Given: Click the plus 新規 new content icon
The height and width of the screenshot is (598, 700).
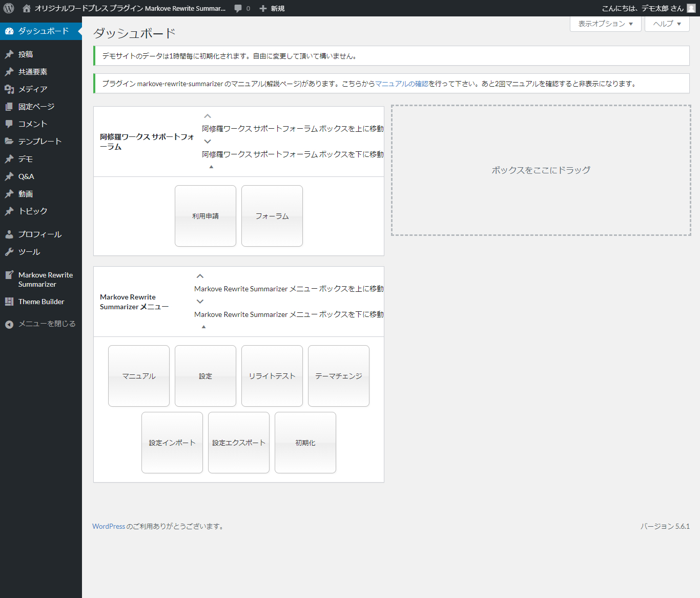Looking at the screenshot, I should 263,8.
